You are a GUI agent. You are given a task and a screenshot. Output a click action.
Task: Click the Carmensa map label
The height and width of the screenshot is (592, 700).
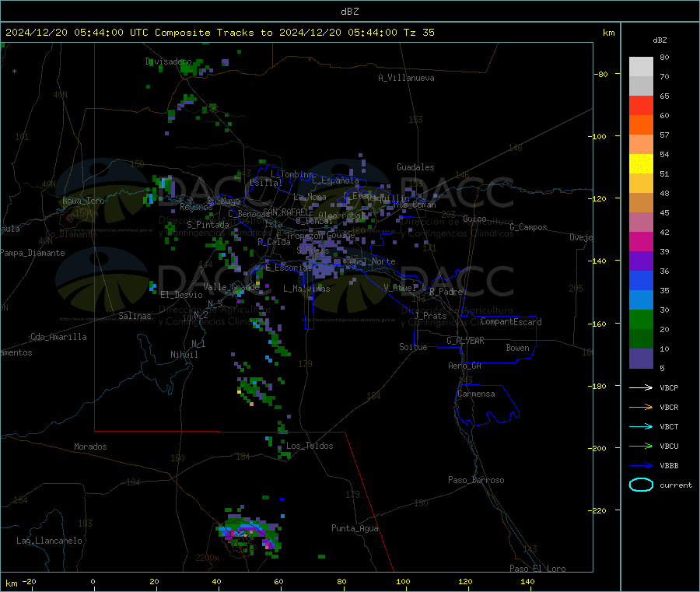(x=476, y=394)
